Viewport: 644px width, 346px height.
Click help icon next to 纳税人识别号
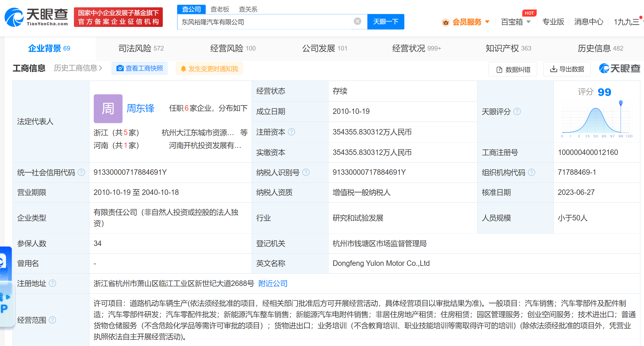tap(306, 172)
